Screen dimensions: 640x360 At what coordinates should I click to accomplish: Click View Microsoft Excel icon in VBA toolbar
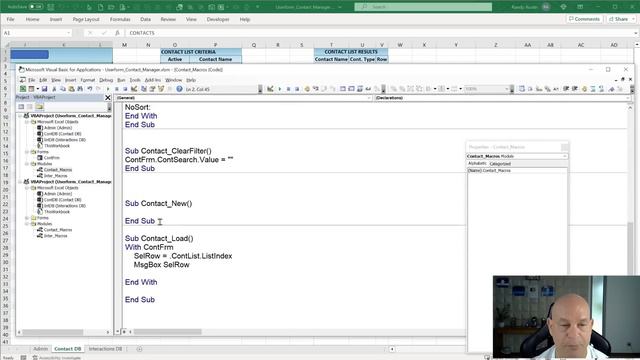pos(23,89)
